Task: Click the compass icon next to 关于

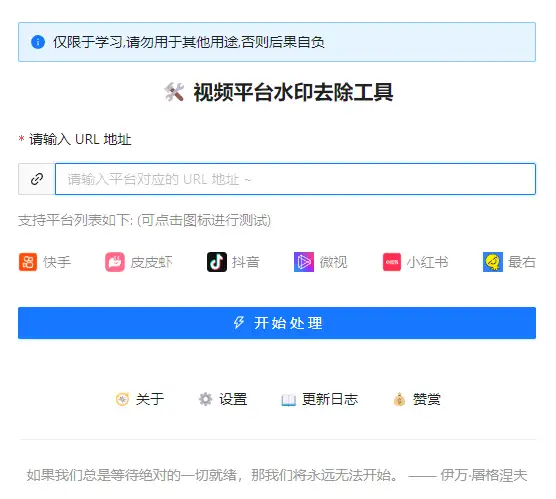Action: pos(122,399)
